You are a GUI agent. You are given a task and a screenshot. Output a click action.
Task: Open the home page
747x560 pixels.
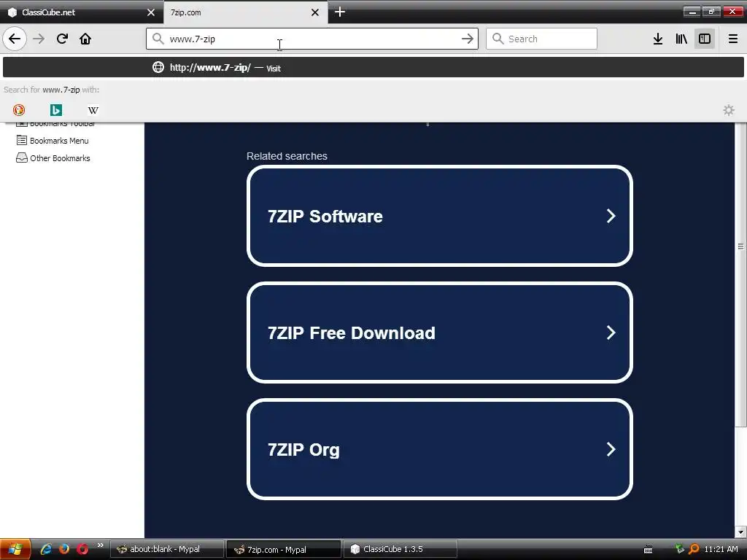click(x=85, y=39)
